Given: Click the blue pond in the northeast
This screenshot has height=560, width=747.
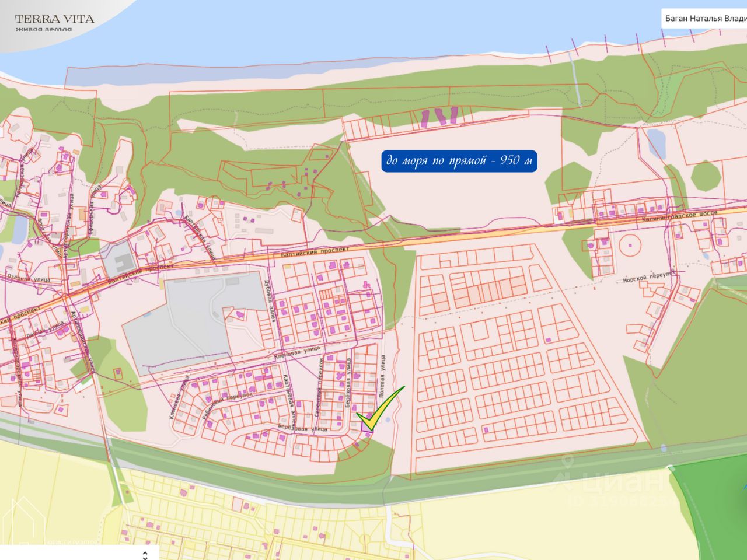Looking at the screenshot, I should [x=657, y=143].
